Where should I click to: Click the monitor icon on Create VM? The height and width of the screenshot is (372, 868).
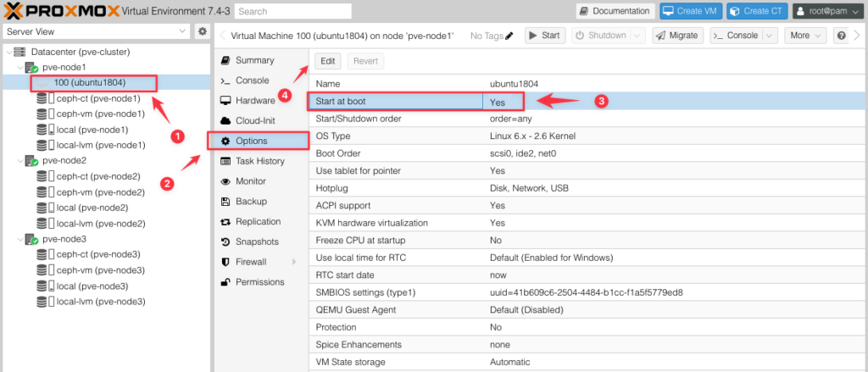point(668,11)
